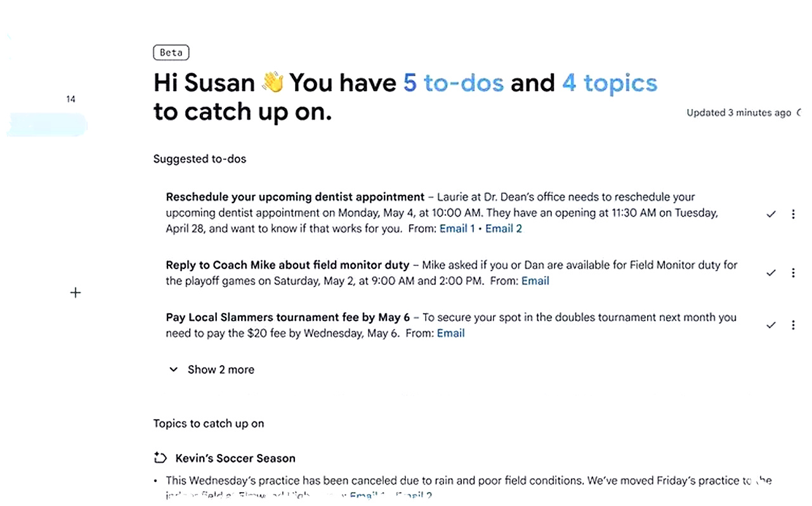This screenshot has width=812, height=506.
Task: Open more options for Local Slammers fee to-do
Action: tap(793, 325)
